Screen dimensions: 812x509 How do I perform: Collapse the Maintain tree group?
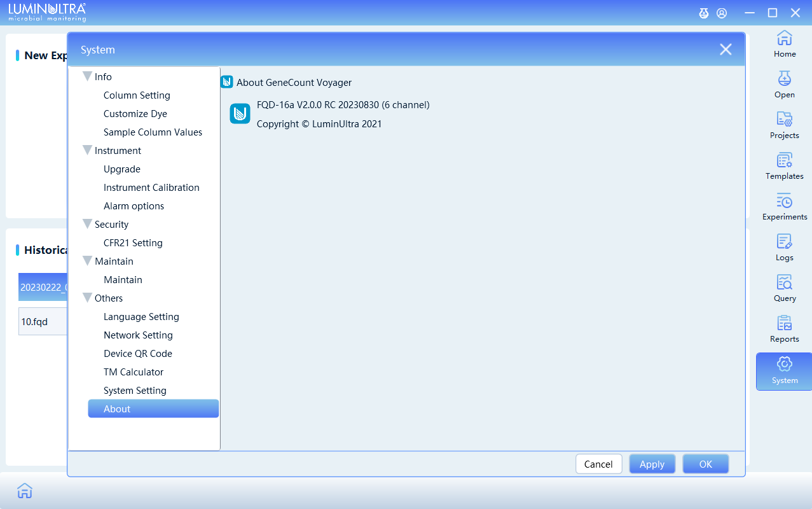87,261
